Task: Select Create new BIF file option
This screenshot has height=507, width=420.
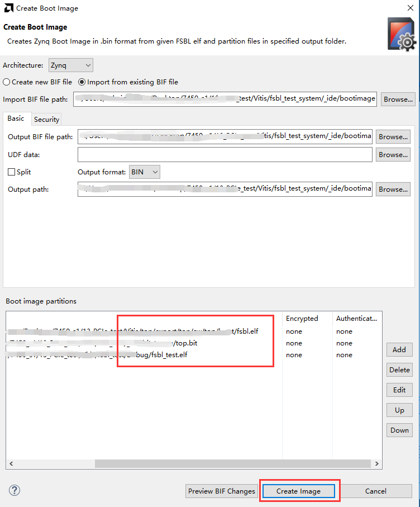Action: point(37,82)
